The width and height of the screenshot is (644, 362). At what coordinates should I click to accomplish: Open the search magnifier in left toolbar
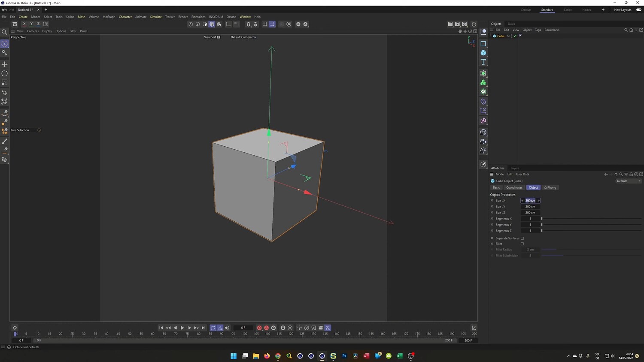pyautogui.click(x=5, y=32)
